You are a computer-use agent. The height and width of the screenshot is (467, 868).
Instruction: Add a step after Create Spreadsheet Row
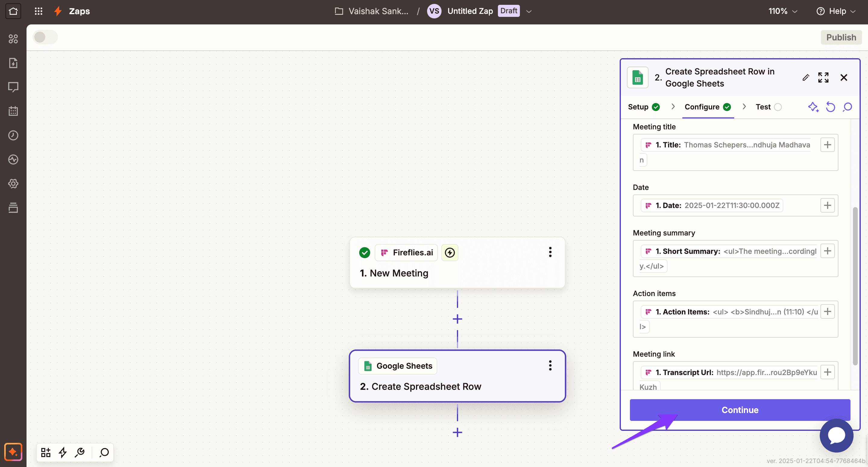pyautogui.click(x=457, y=432)
